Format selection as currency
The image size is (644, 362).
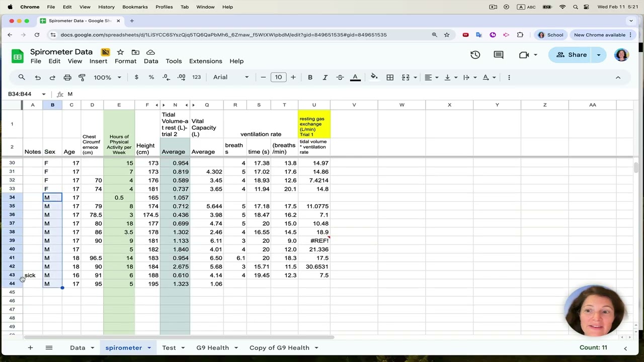point(136,77)
